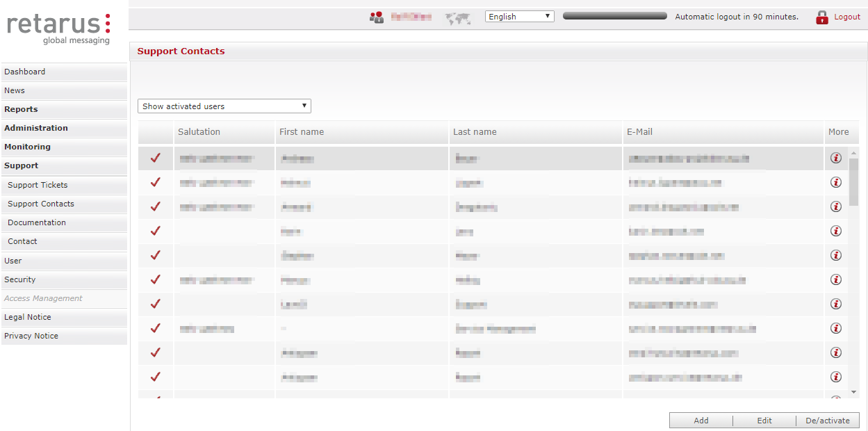Open Support Tickets in the sidebar
The image size is (868, 431).
(x=38, y=185)
